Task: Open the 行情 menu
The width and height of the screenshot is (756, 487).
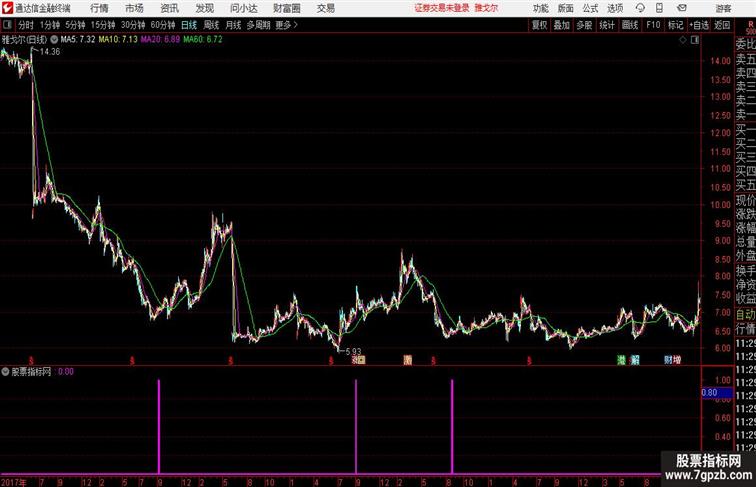Action: pyautogui.click(x=99, y=8)
